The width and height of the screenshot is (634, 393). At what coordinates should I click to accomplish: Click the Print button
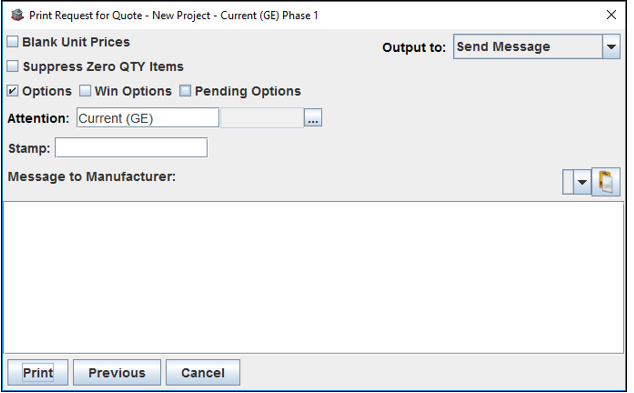(x=38, y=372)
